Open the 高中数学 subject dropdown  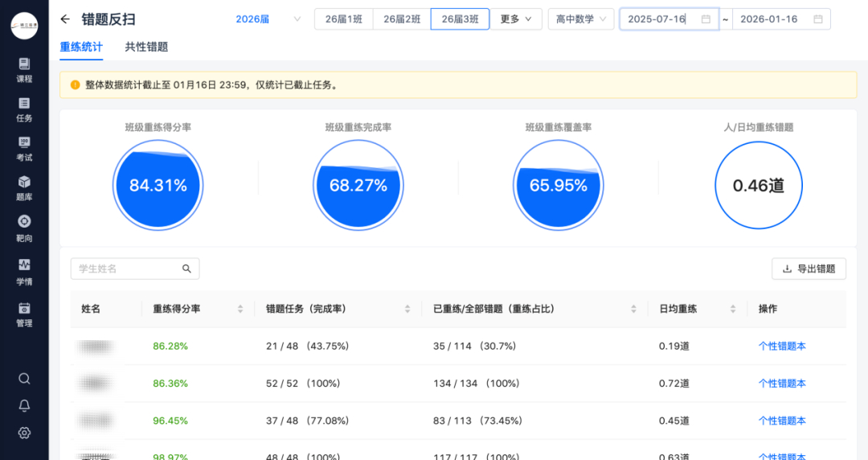tap(581, 18)
